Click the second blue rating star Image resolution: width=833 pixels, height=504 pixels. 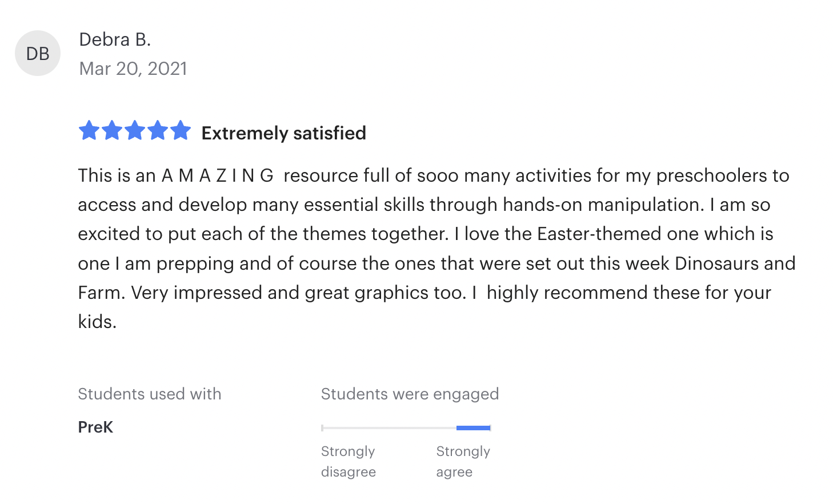[x=112, y=131]
